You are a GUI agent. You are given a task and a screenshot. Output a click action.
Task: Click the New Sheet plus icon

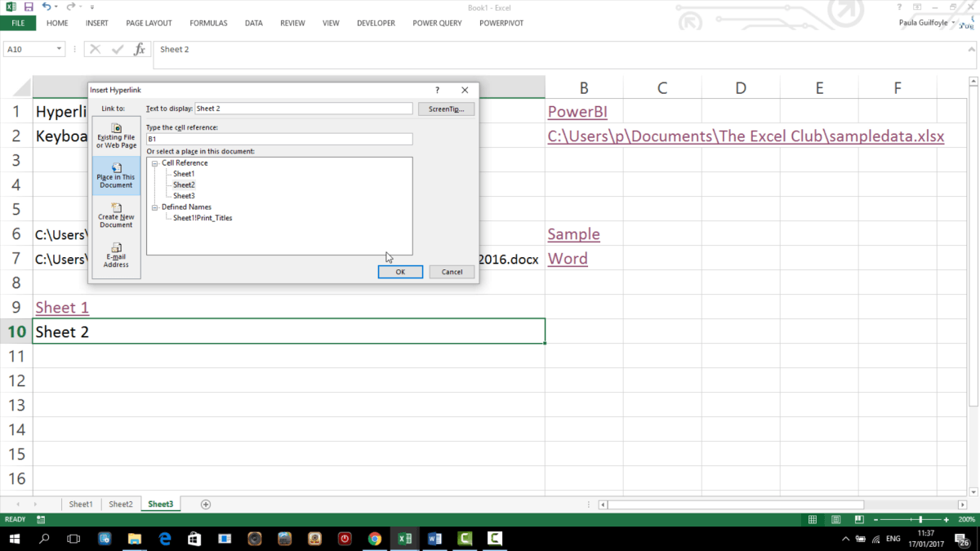point(206,504)
